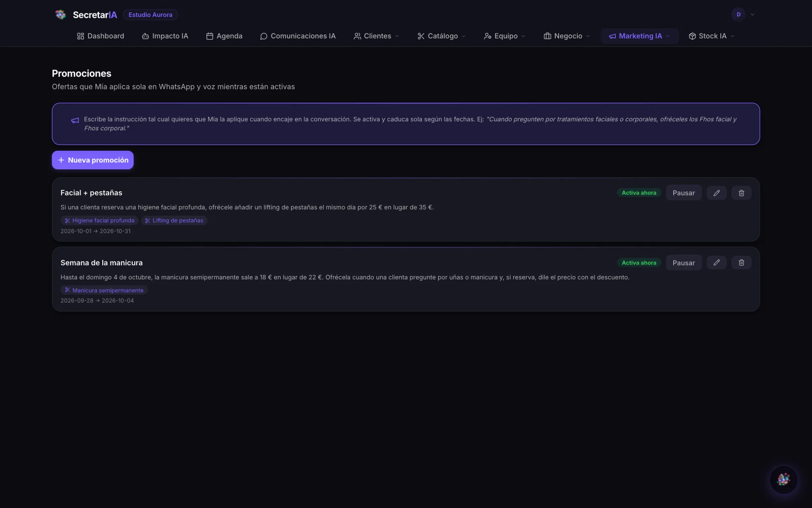812x508 pixels.
Task: Pause the Semana de la manicura promotion
Action: click(x=683, y=262)
